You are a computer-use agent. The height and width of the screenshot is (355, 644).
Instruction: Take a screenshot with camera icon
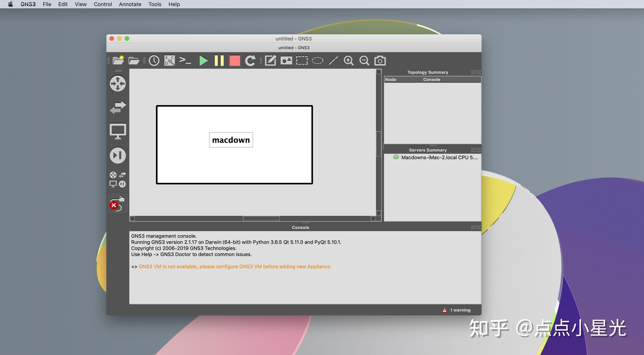(380, 60)
